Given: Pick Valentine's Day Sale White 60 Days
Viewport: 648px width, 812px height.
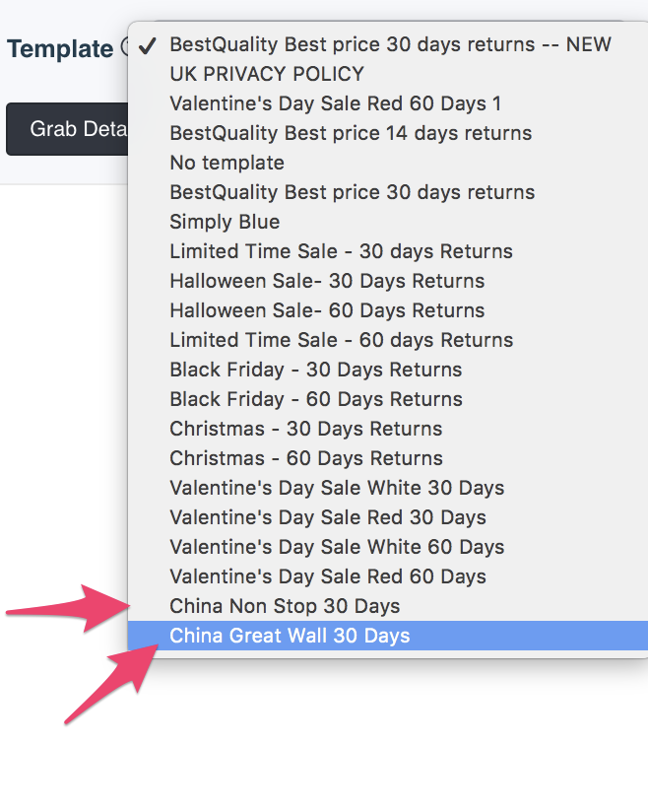Looking at the screenshot, I should [x=388, y=546].
